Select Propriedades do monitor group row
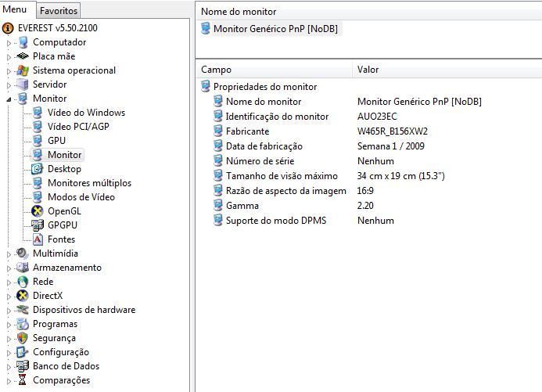 point(265,87)
